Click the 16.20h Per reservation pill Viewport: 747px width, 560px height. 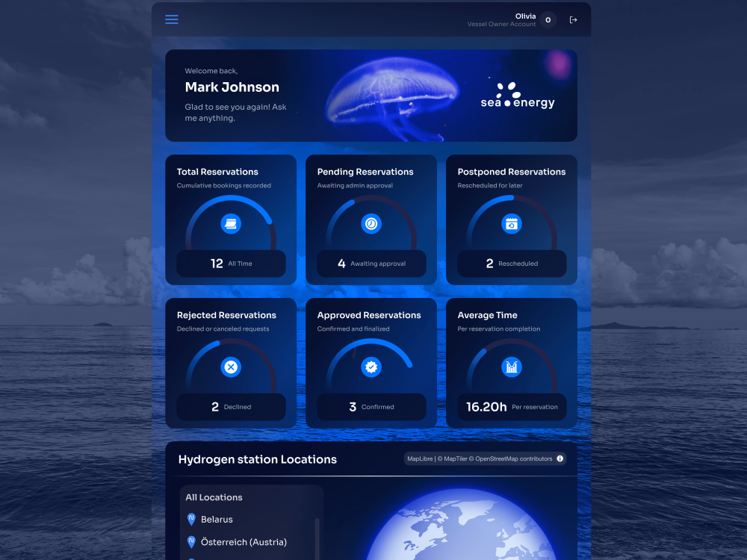tap(512, 407)
